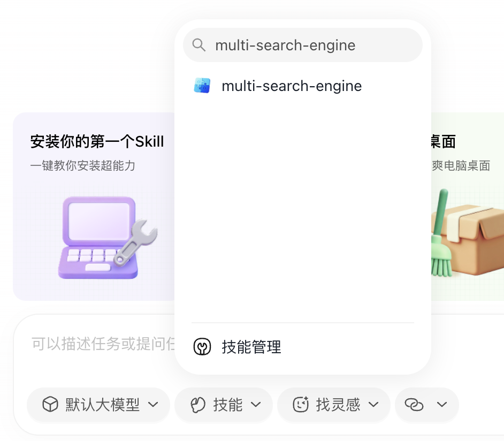Click the cube icon beside 默认大模型
The height and width of the screenshot is (441, 504).
pos(50,405)
